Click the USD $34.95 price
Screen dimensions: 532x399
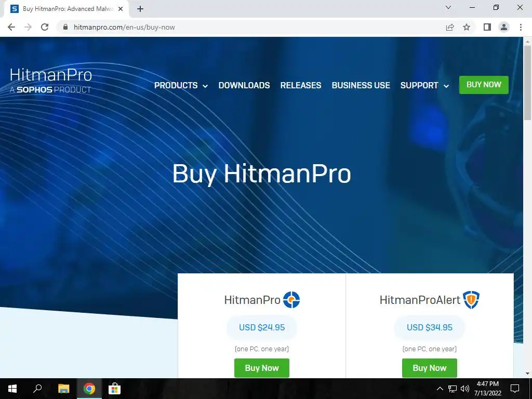pyautogui.click(x=430, y=327)
